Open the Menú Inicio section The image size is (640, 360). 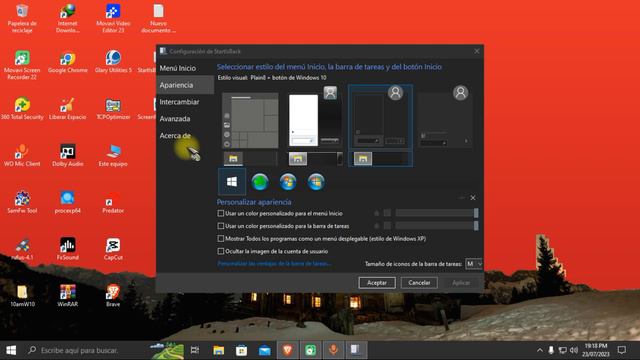(x=178, y=68)
